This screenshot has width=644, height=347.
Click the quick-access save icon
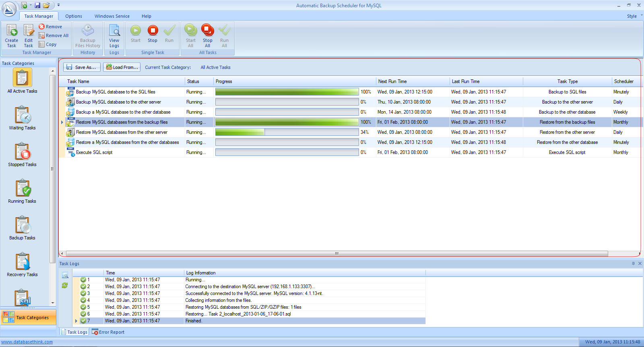(x=37, y=5)
